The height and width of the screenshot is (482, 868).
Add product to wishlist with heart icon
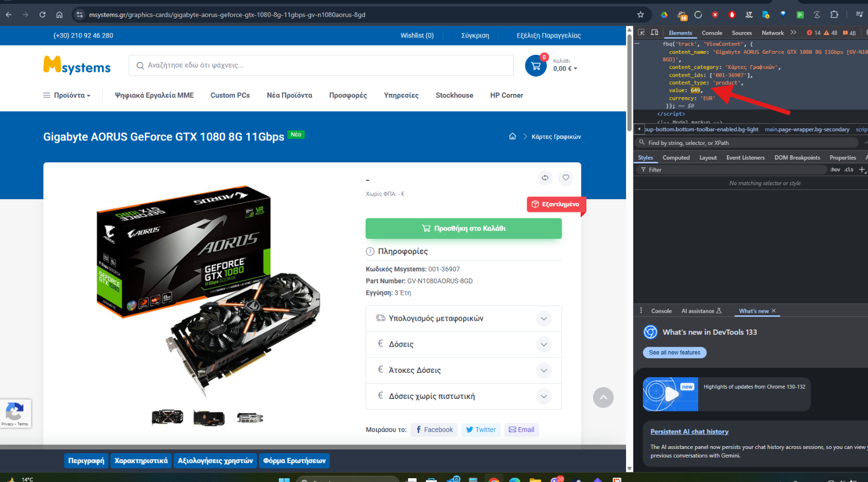pyautogui.click(x=566, y=177)
